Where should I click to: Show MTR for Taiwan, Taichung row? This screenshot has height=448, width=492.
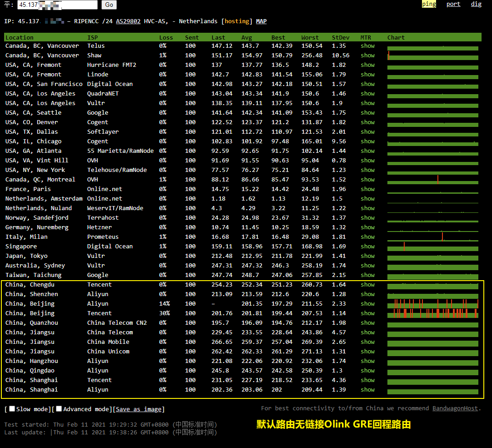tap(367, 275)
